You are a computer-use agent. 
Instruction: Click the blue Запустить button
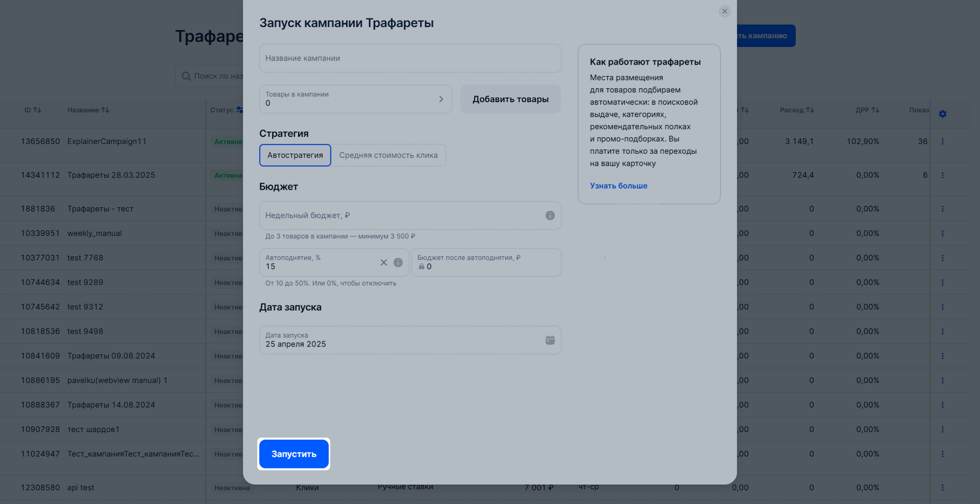point(294,454)
